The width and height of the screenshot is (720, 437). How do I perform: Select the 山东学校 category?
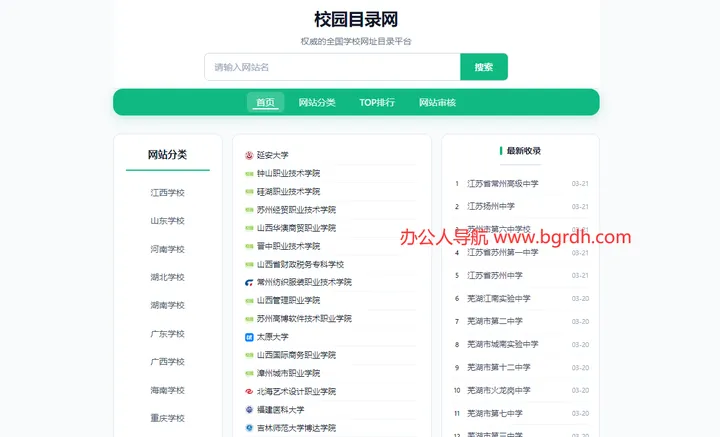[168, 221]
